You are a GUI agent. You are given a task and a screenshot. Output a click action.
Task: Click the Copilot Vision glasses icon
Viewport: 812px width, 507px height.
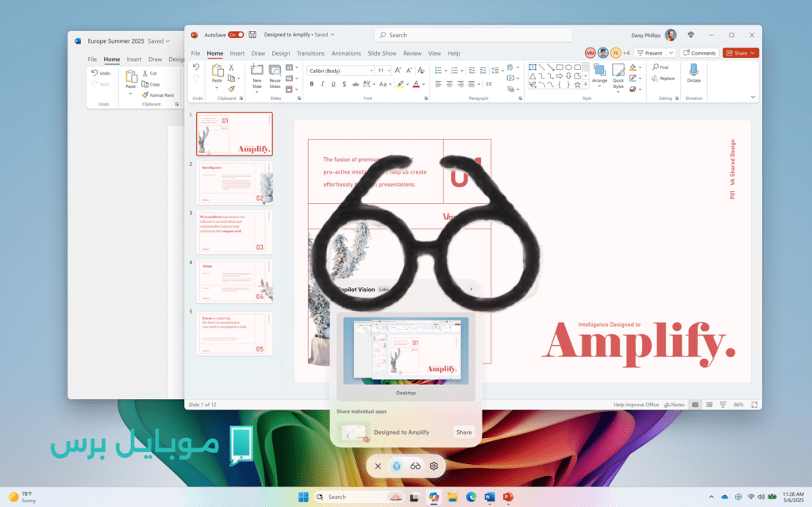click(415, 466)
